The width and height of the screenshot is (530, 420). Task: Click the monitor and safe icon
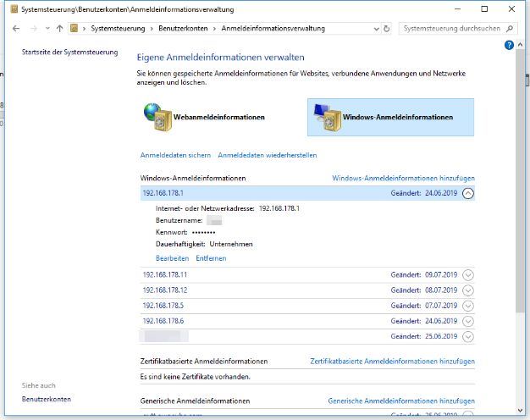327,117
